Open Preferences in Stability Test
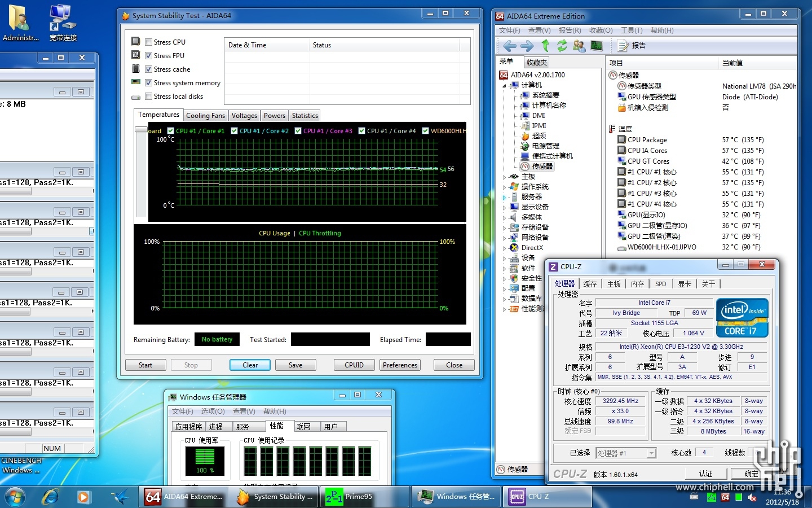 click(x=400, y=365)
